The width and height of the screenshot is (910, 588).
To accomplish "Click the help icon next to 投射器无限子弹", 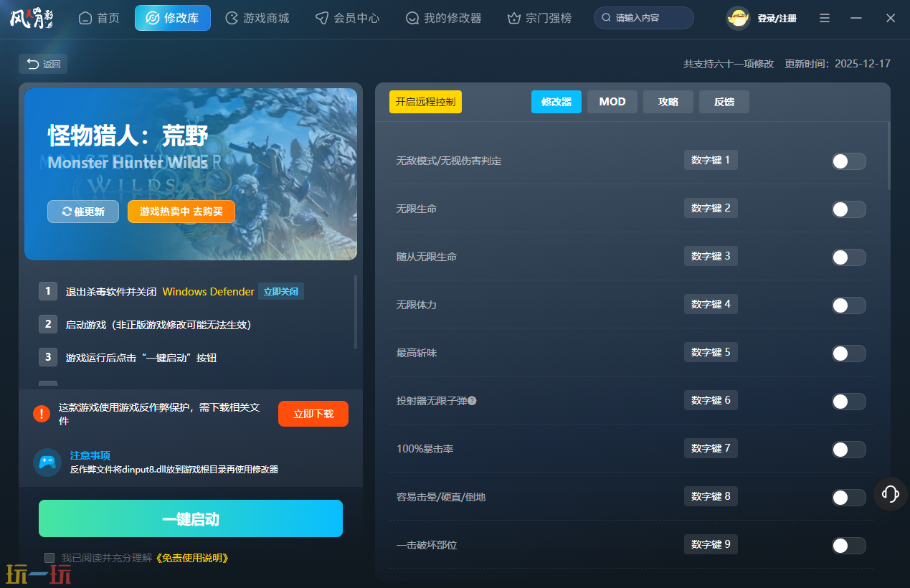I will click(x=472, y=401).
